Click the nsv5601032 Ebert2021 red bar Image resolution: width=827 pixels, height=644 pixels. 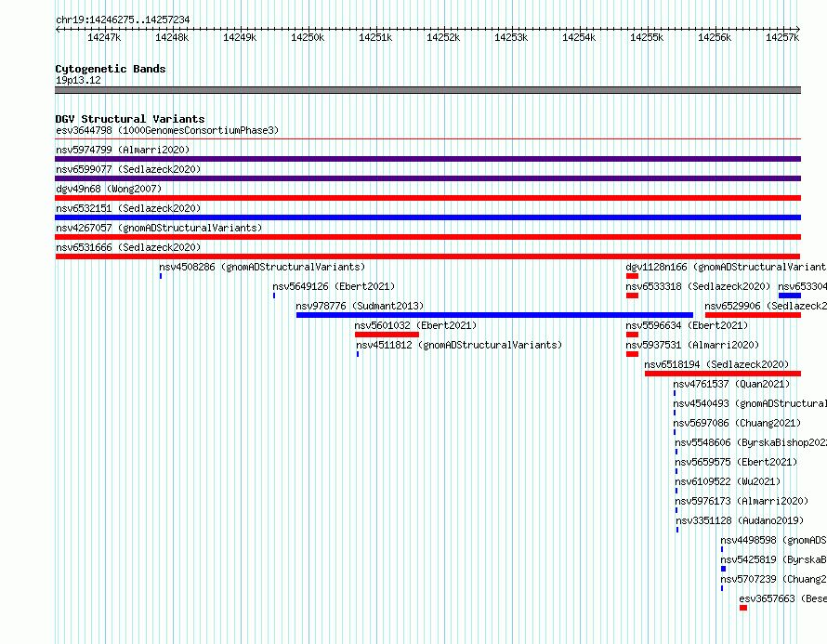tap(387, 335)
